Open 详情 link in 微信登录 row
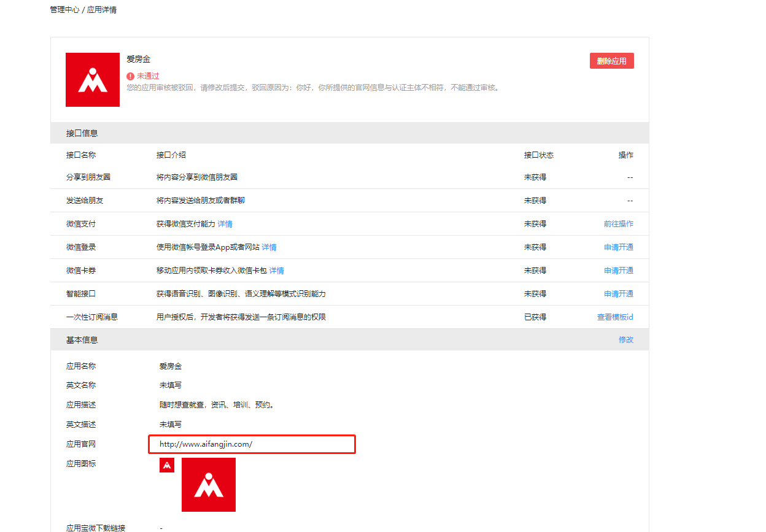 coord(269,247)
